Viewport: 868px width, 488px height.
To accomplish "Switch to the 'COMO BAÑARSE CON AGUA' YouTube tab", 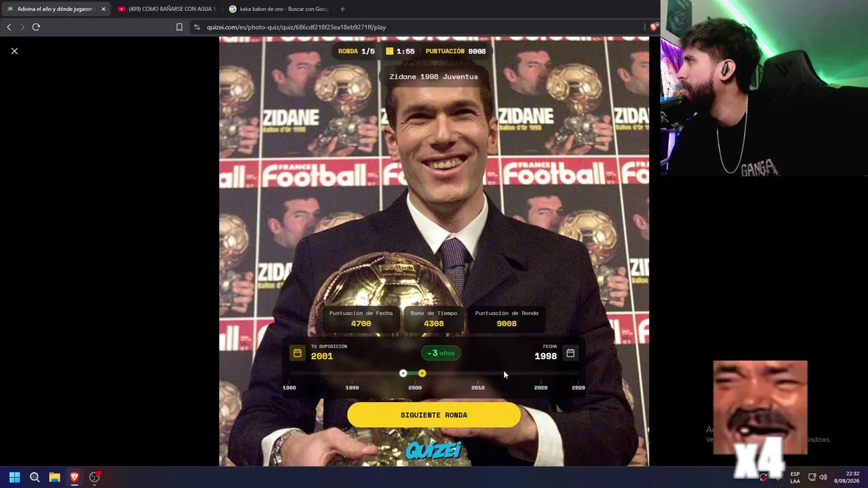I will (x=166, y=9).
